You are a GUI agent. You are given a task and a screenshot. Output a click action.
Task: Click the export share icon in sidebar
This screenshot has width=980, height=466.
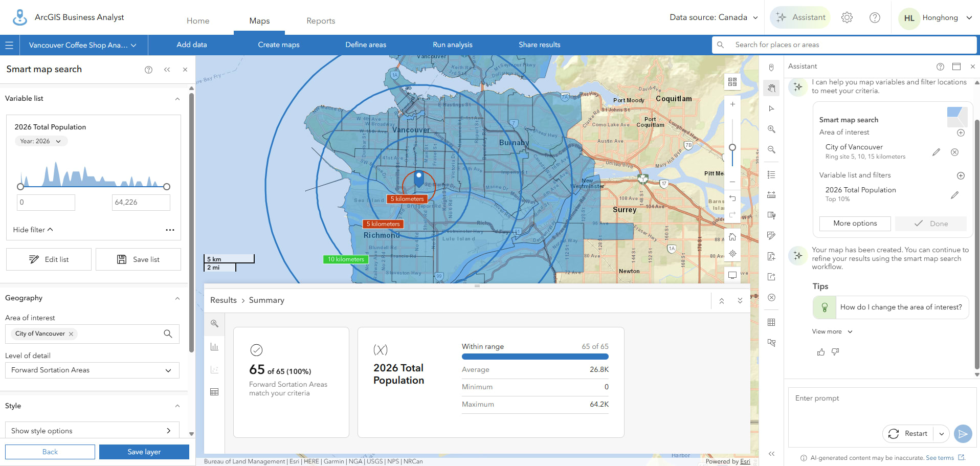[x=771, y=277]
